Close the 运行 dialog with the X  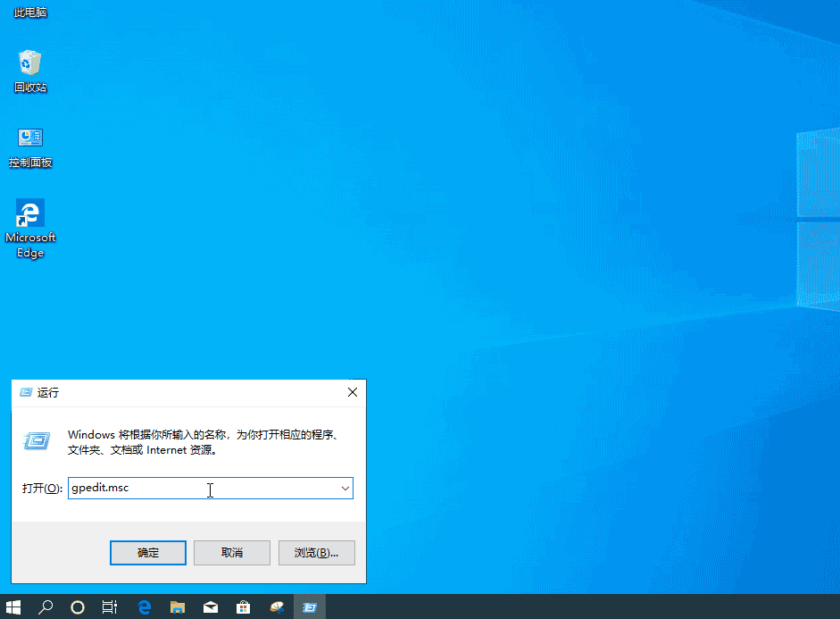pos(352,392)
